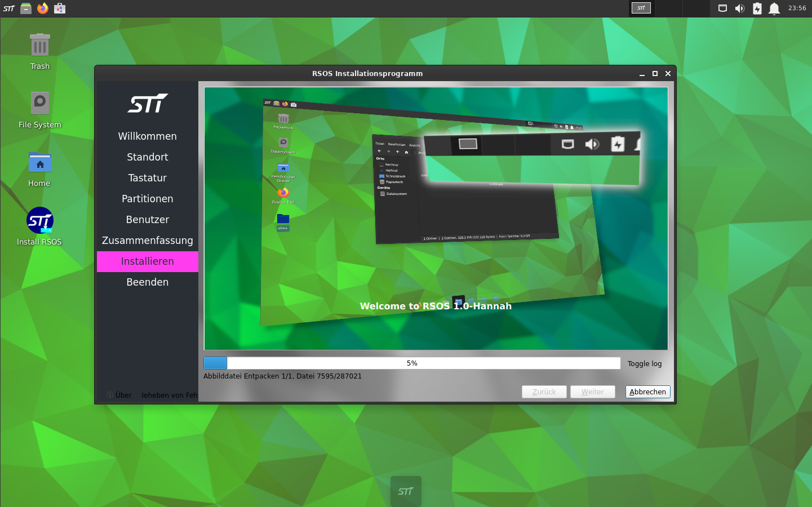Click the RSOS welcome slideshow image

pyautogui.click(x=436, y=219)
